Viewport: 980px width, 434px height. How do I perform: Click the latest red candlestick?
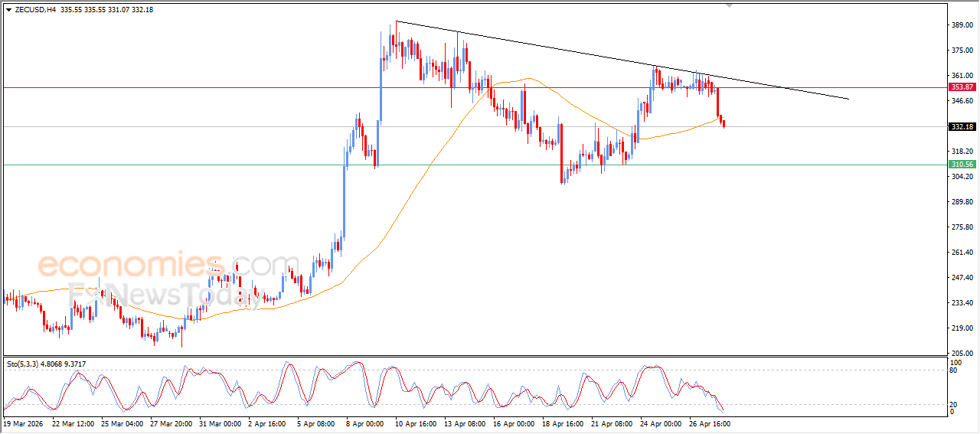[x=724, y=122]
